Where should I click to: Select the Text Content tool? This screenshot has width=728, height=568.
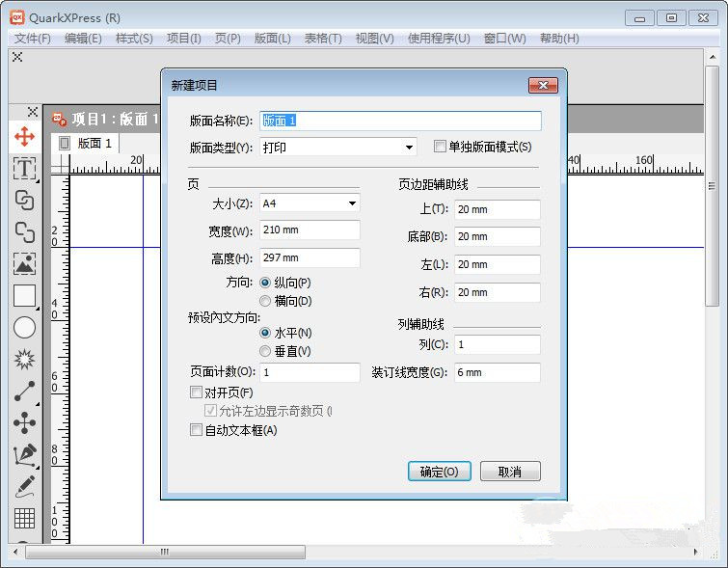click(24, 168)
